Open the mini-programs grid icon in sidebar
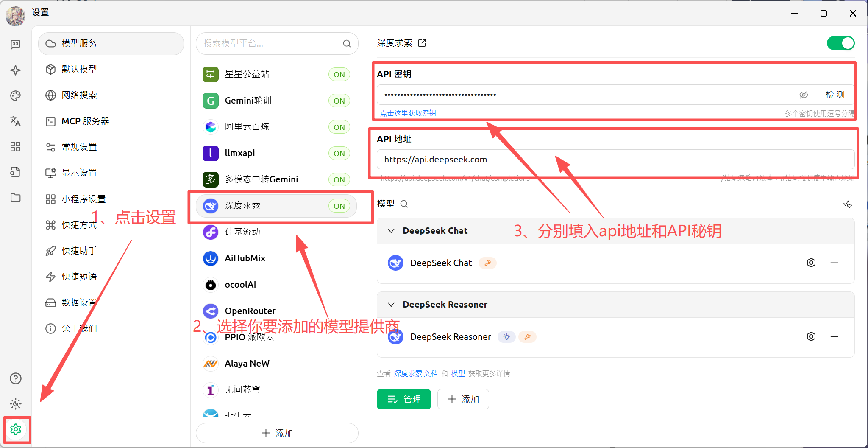Screen dimensions: 868x448 pyautogui.click(x=16, y=147)
